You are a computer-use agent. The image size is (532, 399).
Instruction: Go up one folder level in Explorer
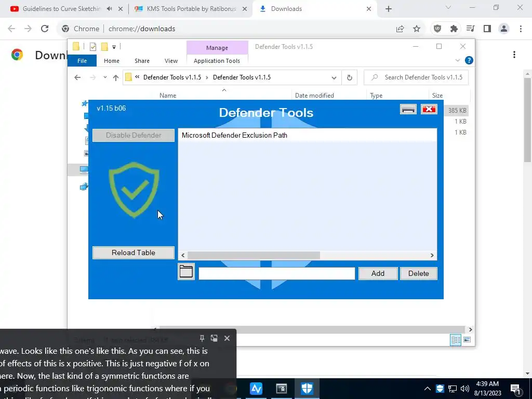pyautogui.click(x=116, y=78)
